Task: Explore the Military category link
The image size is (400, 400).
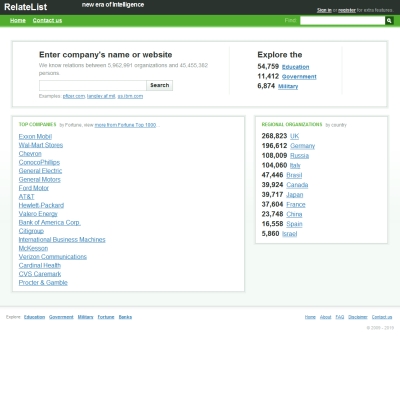Action: pyautogui.click(x=288, y=86)
